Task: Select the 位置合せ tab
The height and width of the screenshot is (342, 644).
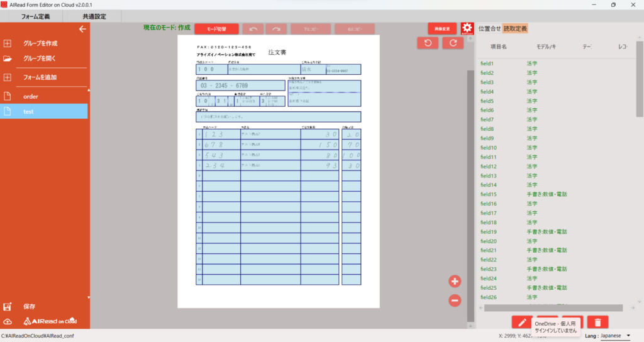Action: click(489, 28)
